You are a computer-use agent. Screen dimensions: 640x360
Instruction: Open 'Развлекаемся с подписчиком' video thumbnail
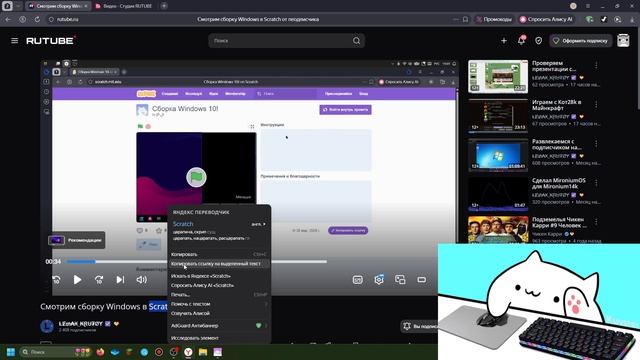pyautogui.click(x=498, y=155)
